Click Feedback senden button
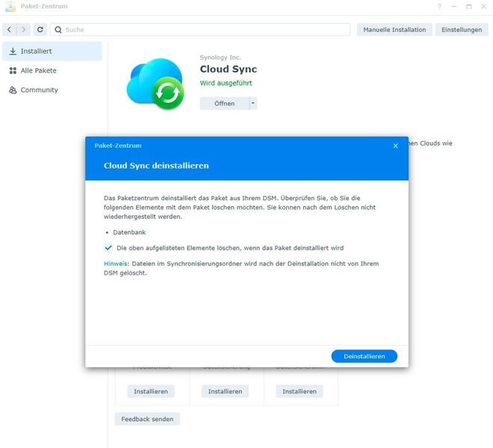Screen dimensions: 493x448 click(147, 419)
